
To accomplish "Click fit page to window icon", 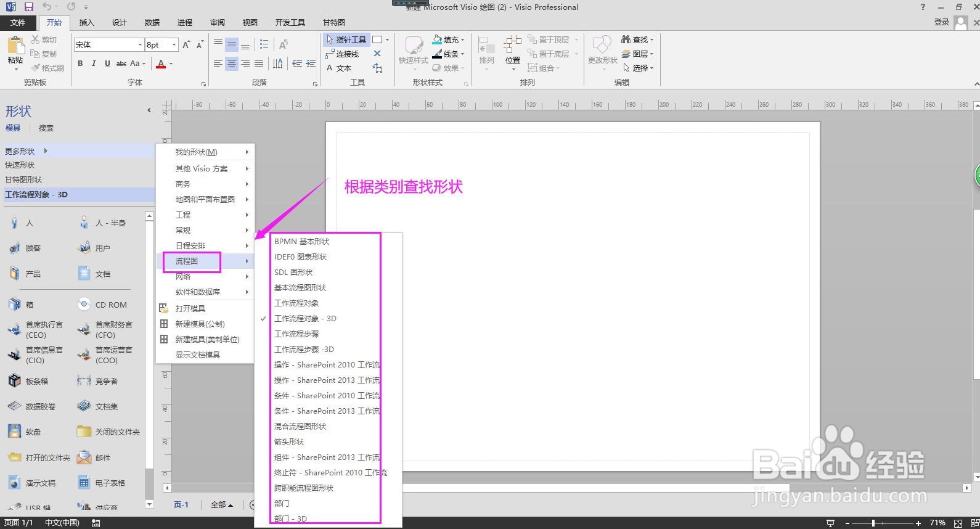I will coord(958,523).
